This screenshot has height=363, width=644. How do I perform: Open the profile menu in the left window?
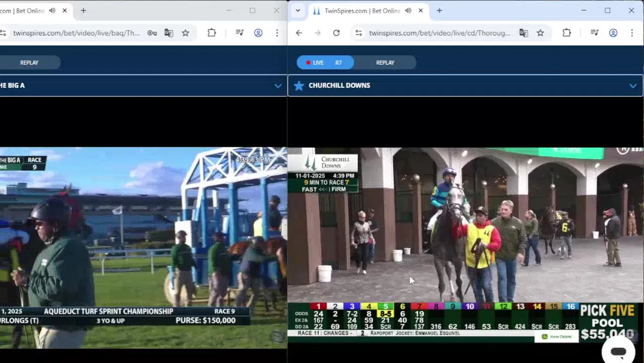click(258, 33)
